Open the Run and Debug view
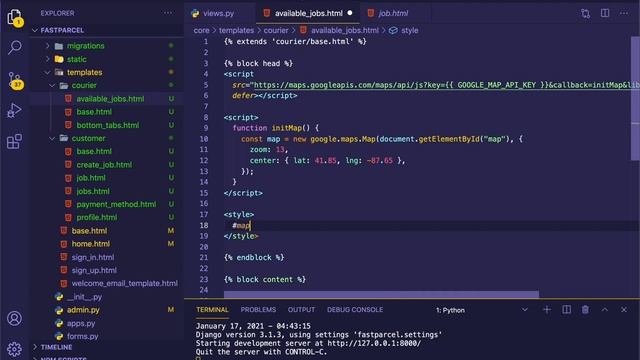Viewport: 640px width, 360px height. coord(14,110)
